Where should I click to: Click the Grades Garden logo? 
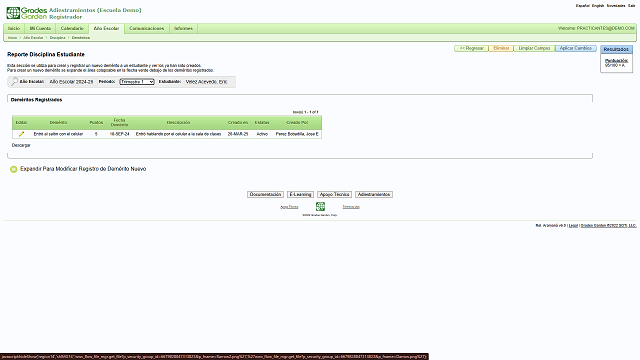pos(27,13)
